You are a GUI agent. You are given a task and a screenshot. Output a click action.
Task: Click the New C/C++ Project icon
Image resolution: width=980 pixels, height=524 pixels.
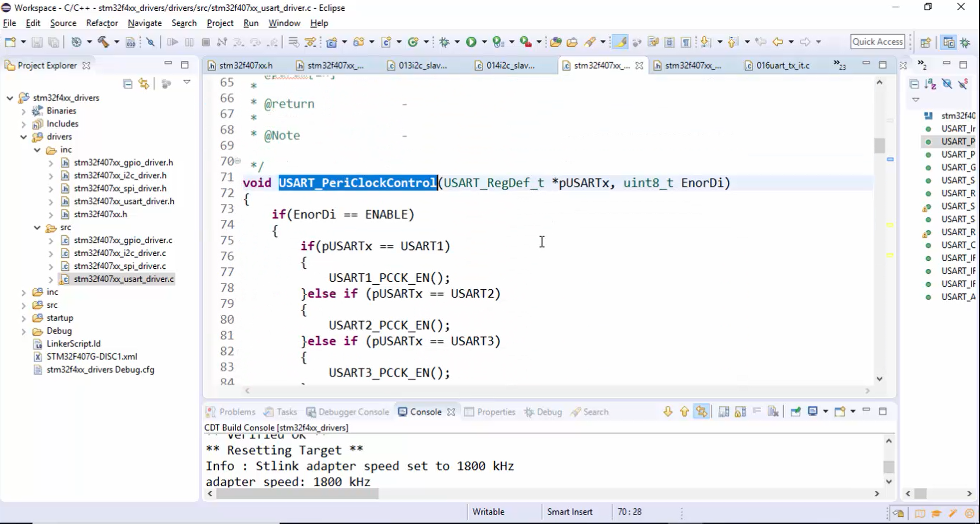pos(331,42)
